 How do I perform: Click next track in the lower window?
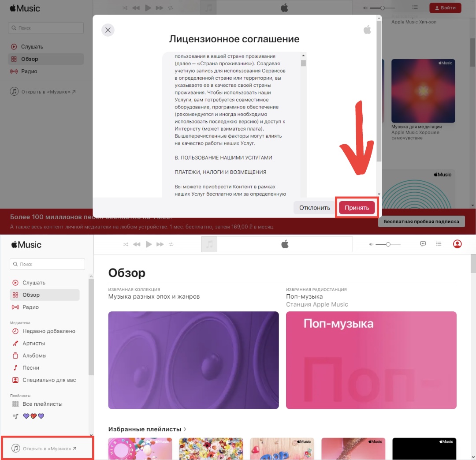(x=160, y=244)
